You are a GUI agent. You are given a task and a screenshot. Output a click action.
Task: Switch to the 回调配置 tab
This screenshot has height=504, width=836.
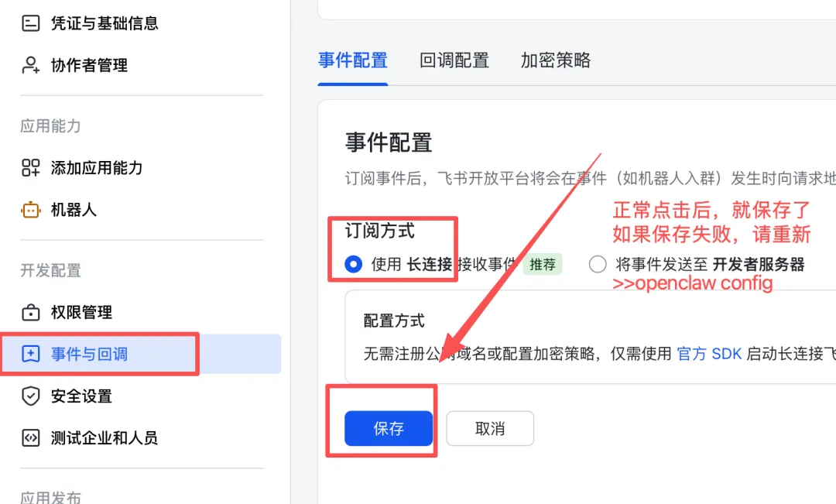point(454,60)
